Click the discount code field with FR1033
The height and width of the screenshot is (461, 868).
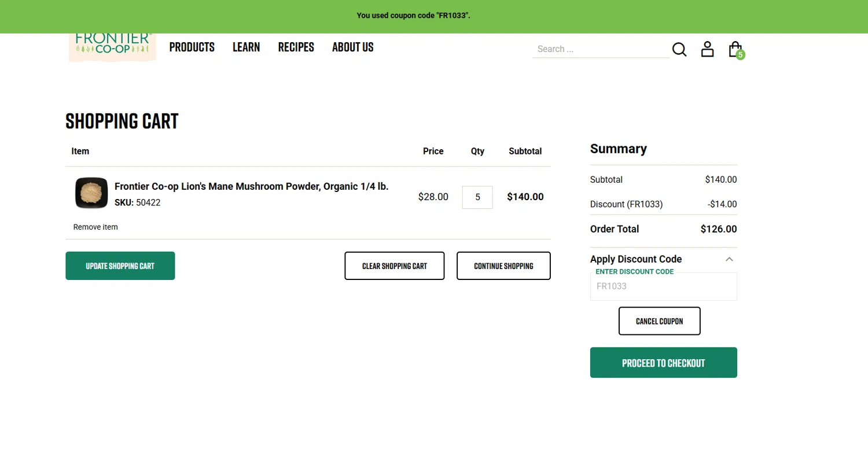click(x=664, y=286)
